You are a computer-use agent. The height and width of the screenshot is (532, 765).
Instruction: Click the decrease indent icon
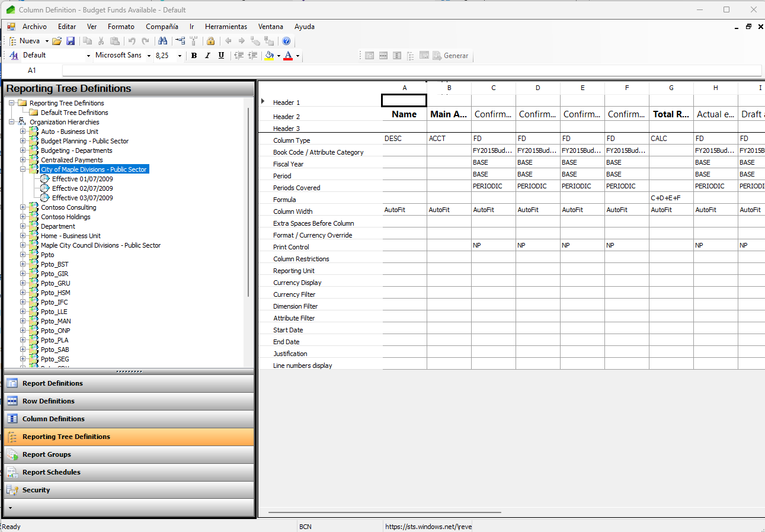coord(239,56)
